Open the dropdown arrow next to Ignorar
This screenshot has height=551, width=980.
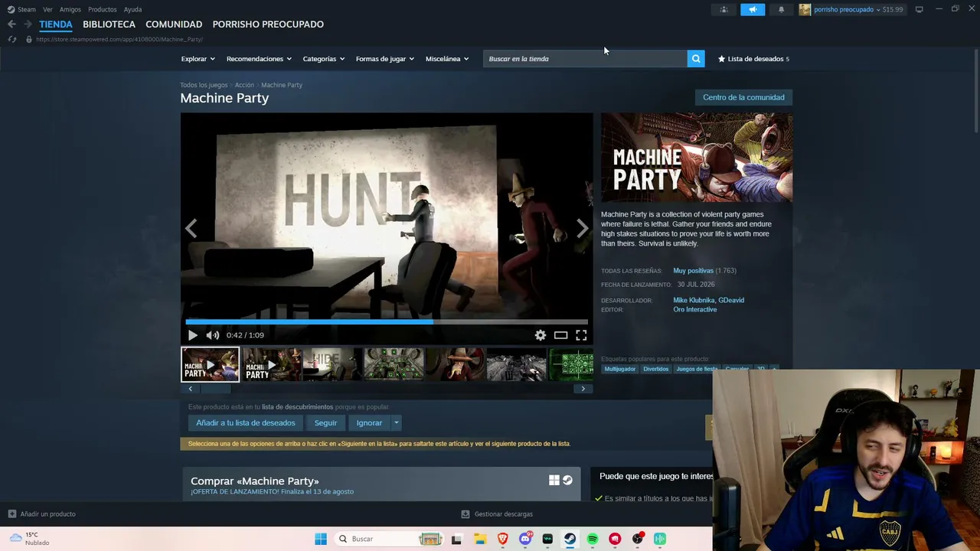396,423
